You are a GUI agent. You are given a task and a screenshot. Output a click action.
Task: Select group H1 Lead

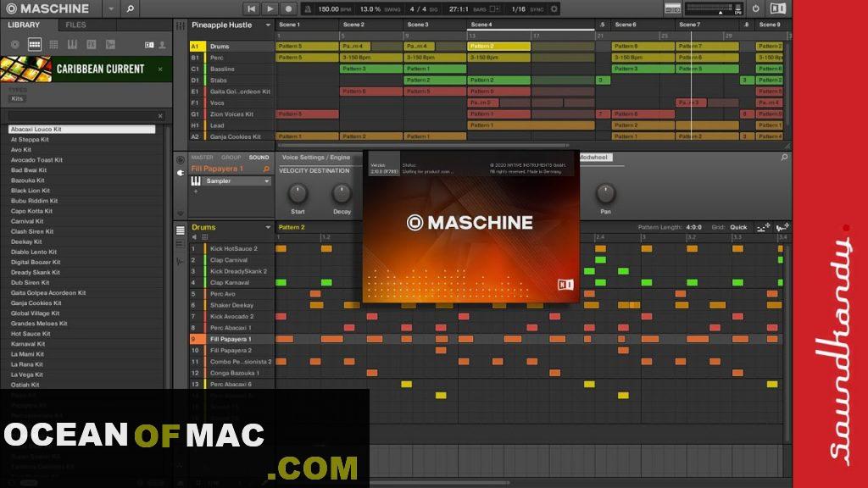click(231, 125)
